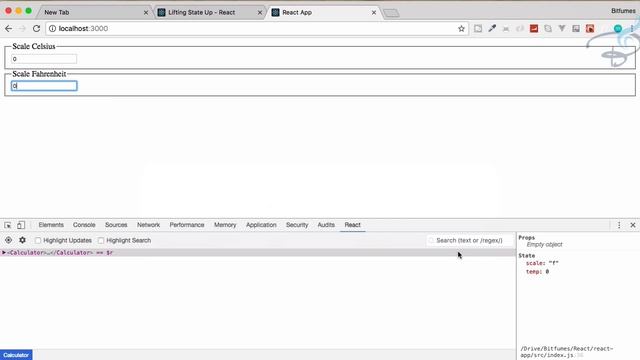Edit the temp state value 0
The height and width of the screenshot is (360, 640).
pyautogui.click(x=547, y=271)
